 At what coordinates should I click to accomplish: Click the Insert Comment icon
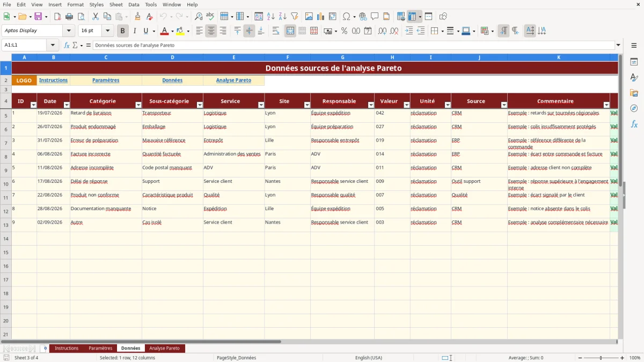[x=375, y=17]
